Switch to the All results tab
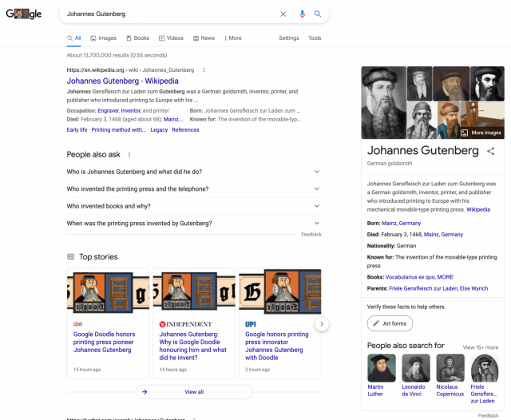This screenshot has height=420, width=511. (x=74, y=38)
